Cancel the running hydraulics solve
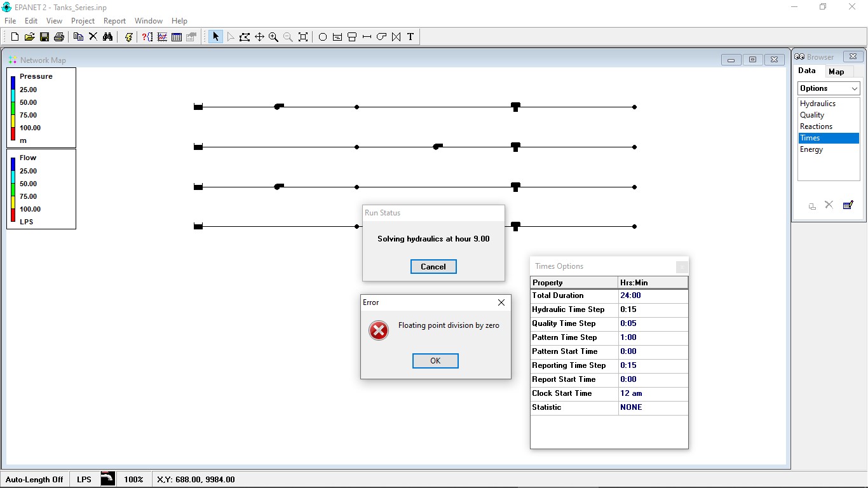Image resolution: width=868 pixels, height=488 pixels. point(433,266)
